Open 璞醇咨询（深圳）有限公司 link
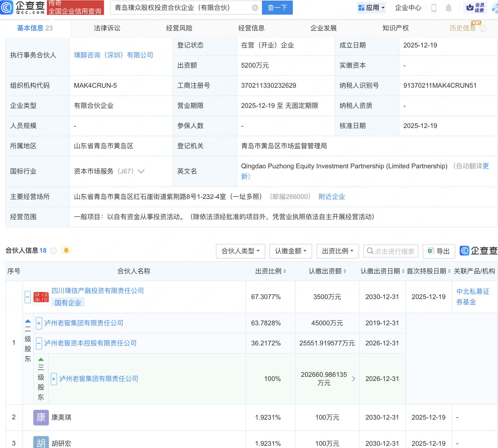This screenshot has width=498, height=448. [x=113, y=55]
